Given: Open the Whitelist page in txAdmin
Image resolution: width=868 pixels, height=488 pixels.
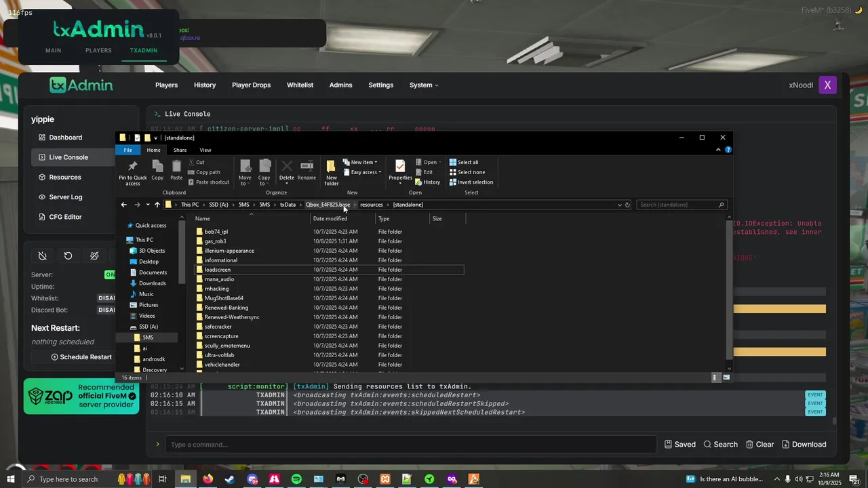Looking at the screenshot, I should pos(300,85).
